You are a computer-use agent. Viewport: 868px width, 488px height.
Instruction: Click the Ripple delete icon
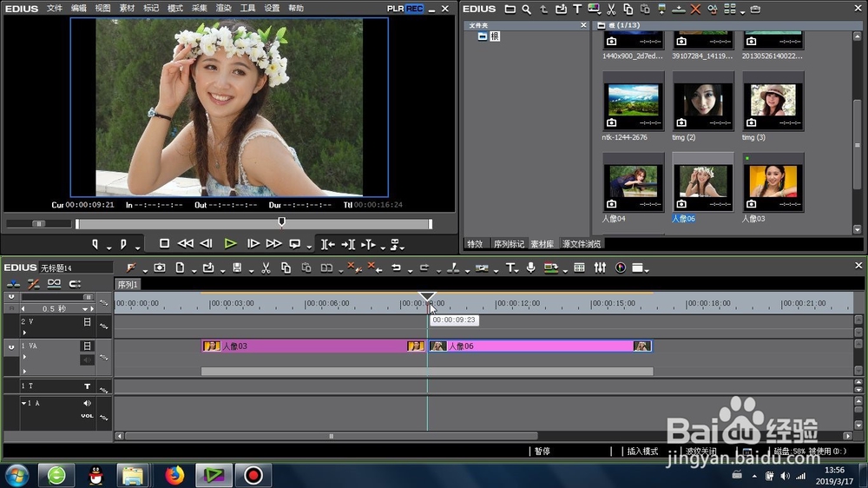[375, 268]
